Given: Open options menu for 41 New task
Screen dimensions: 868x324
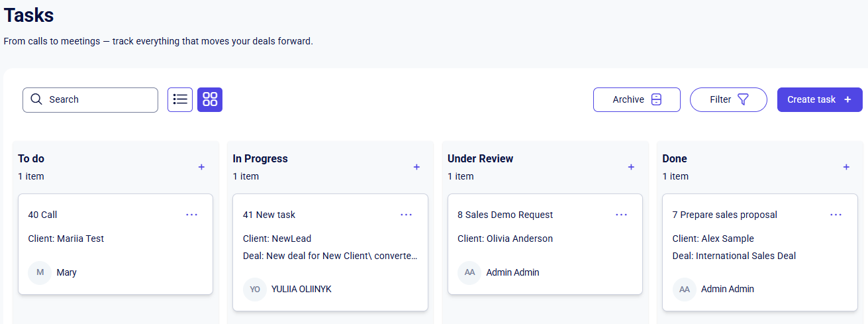Looking at the screenshot, I should point(407,215).
